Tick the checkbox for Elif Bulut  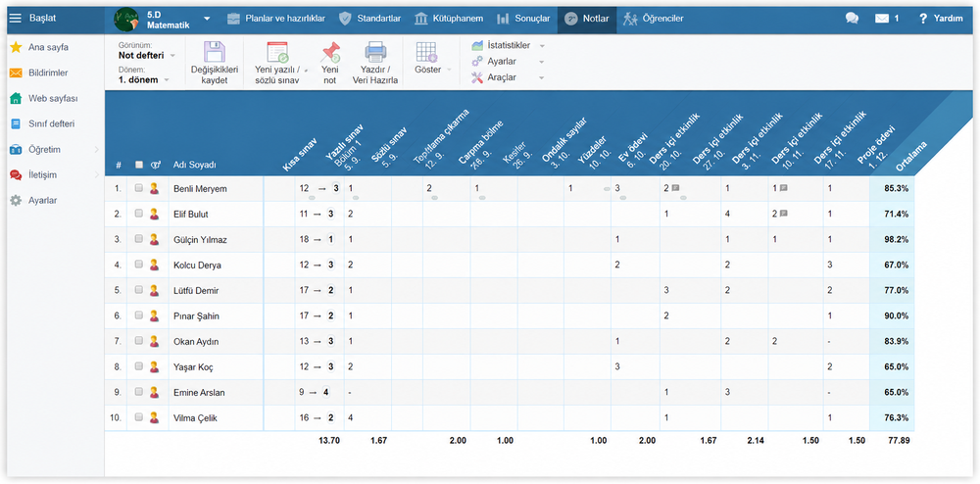[x=139, y=214]
